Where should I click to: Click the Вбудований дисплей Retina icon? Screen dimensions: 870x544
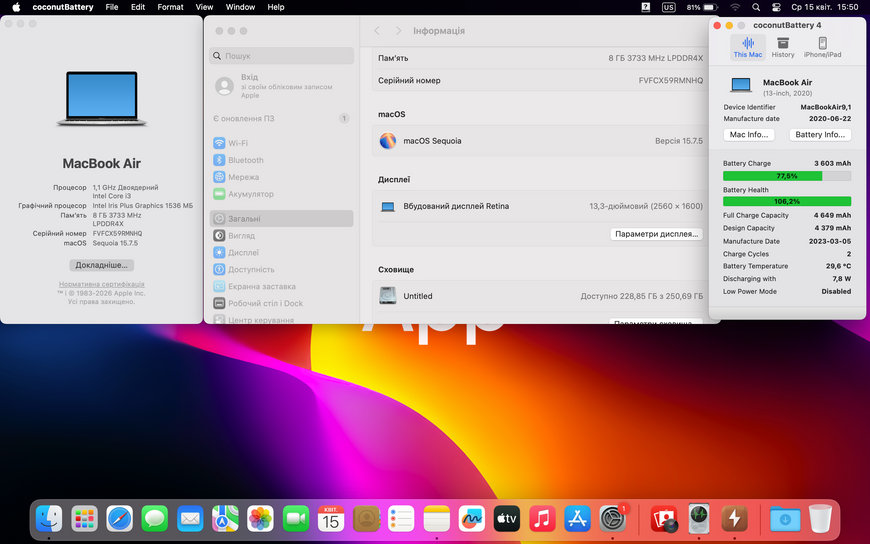pyautogui.click(x=387, y=206)
